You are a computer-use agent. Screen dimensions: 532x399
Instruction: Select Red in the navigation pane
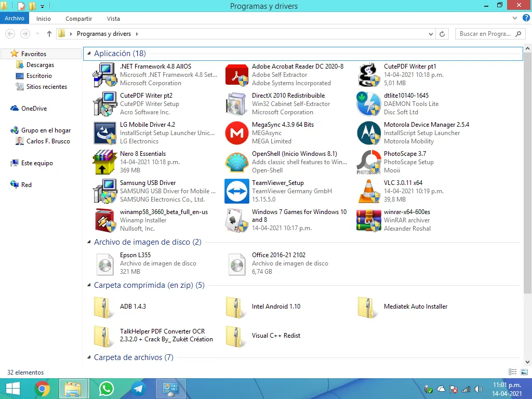pos(26,185)
